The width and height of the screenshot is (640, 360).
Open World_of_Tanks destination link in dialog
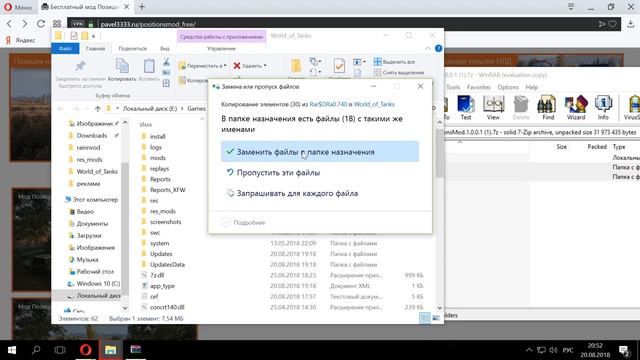374,104
